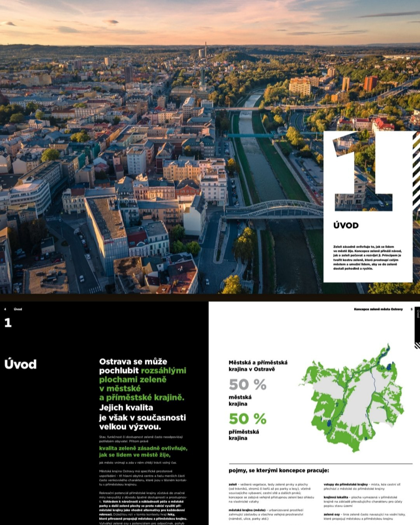The height and width of the screenshot is (525, 420).
Task: Click the gray 50 % městská krajina figure
Action: 248,385
